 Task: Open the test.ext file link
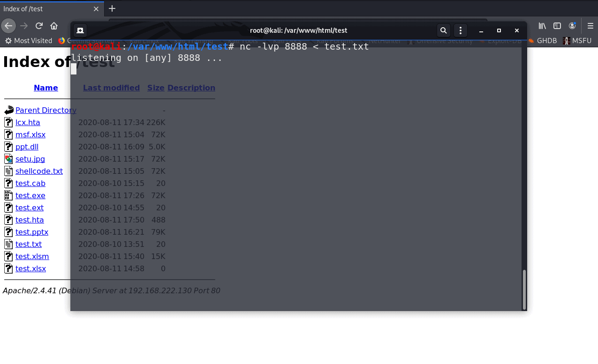[30, 208]
